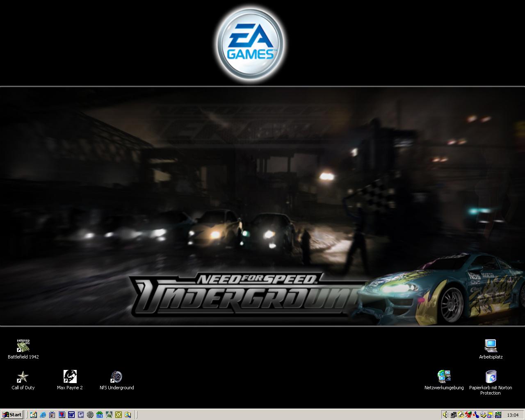Open the Arbeitsplatz desktop icon

pyautogui.click(x=491, y=347)
